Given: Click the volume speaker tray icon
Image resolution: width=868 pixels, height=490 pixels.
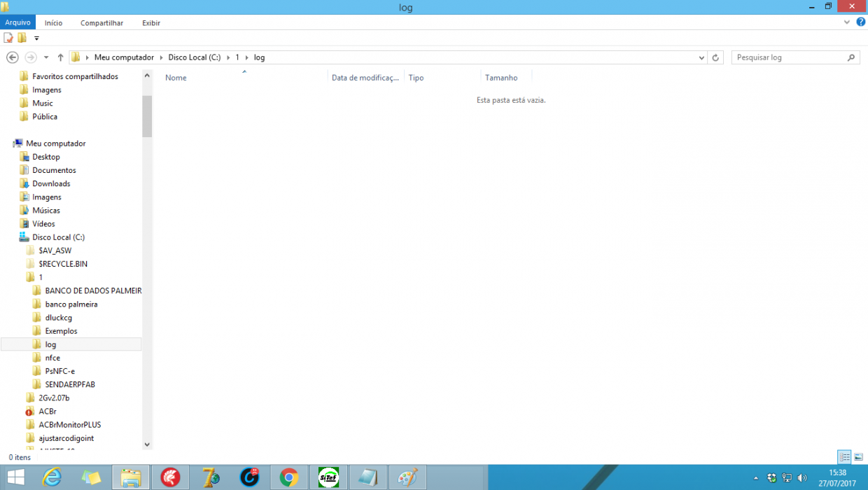Looking at the screenshot, I should click(801, 478).
